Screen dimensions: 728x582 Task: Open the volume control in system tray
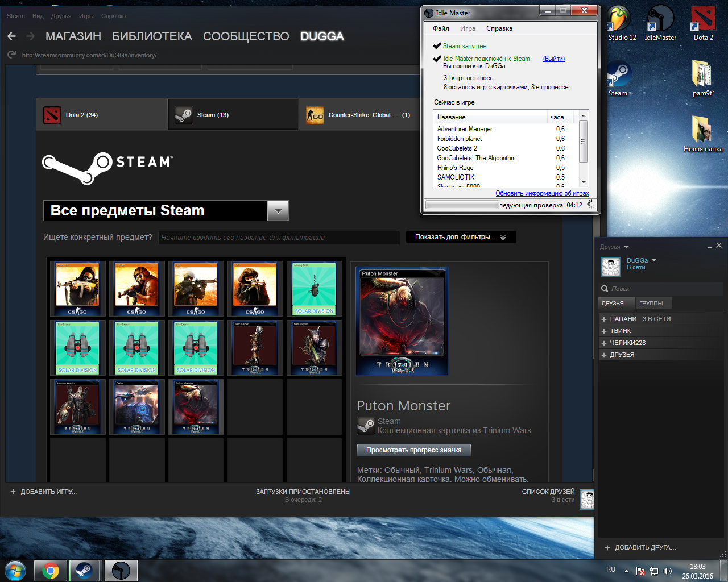click(x=667, y=571)
